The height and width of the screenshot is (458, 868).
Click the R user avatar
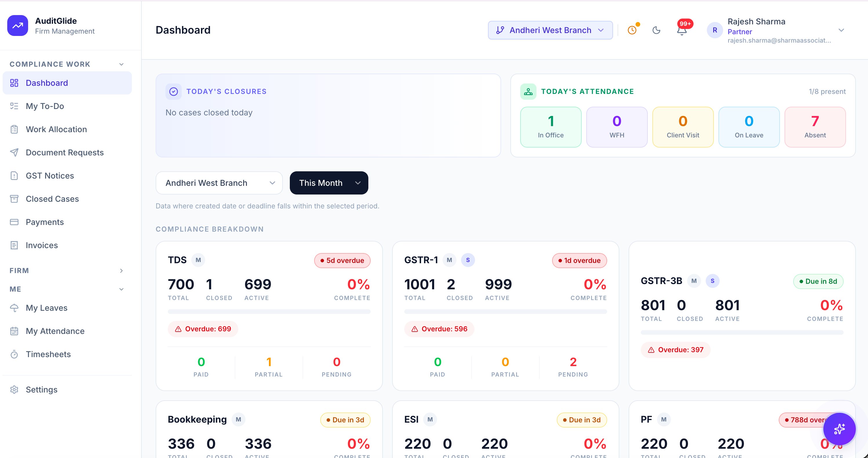[715, 30]
